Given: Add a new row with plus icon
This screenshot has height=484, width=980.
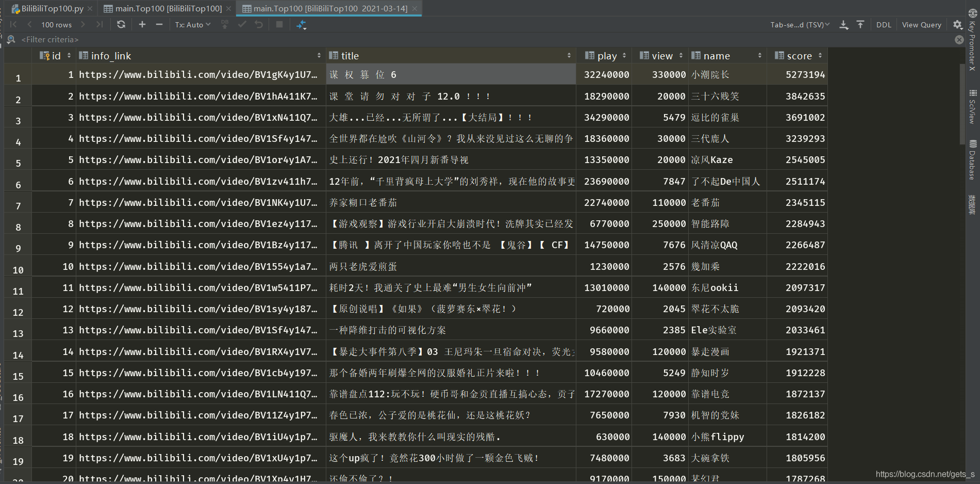Looking at the screenshot, I should pos(142,24).
